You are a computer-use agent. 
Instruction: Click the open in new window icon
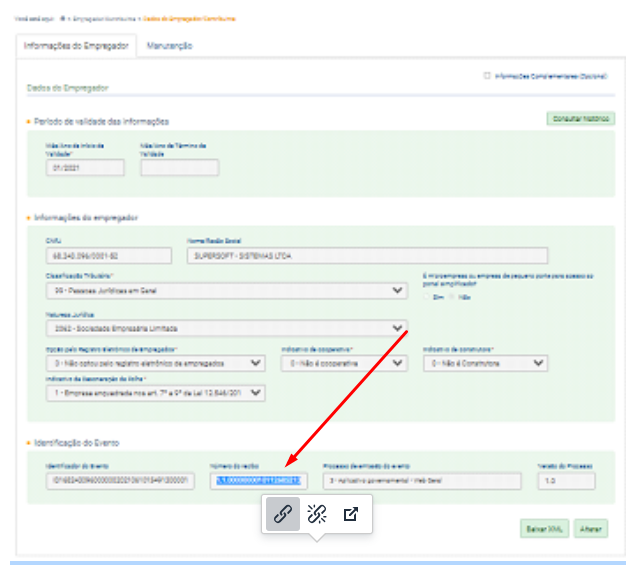click(x=351, y=514)
